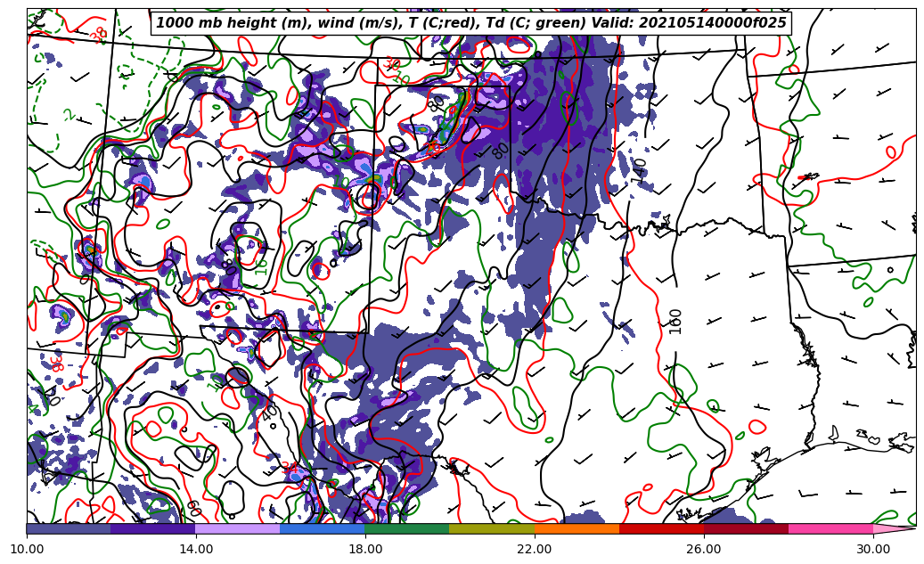Image resolution: width=924 pixels, height=564 pixels.
Task: Click the hot pink colorbar segment
Action: click(830, 528)
